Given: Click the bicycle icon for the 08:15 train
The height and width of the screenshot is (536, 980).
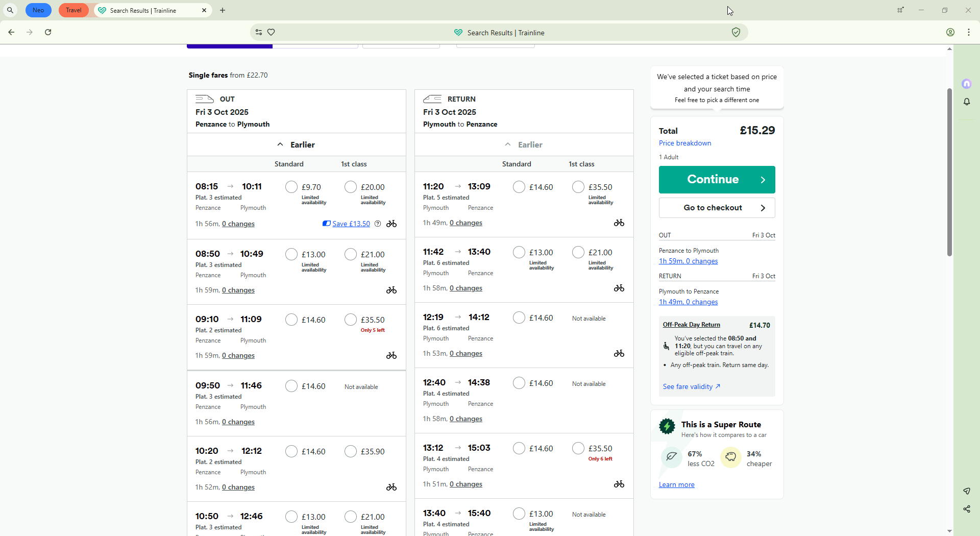Looking at the screenshot, I should pyautogui.click(x=391, y=224).
